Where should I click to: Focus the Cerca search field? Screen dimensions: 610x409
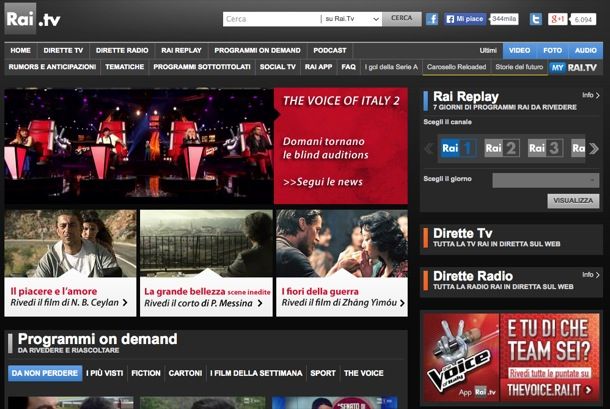[272, 19]
